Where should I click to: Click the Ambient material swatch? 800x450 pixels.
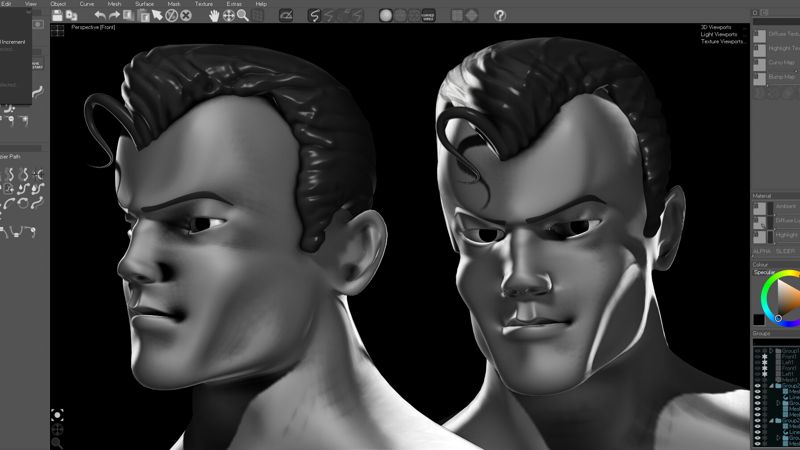760,208
